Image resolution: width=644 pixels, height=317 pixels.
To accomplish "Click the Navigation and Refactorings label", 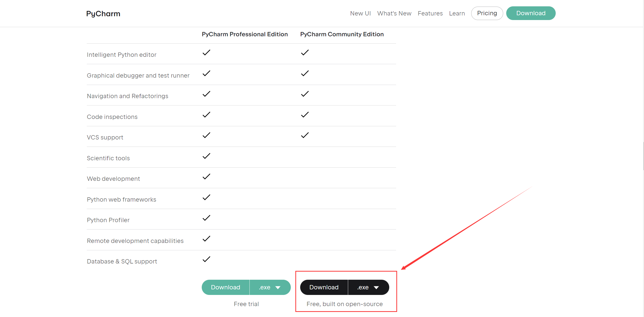I will (x=127, y=96).
